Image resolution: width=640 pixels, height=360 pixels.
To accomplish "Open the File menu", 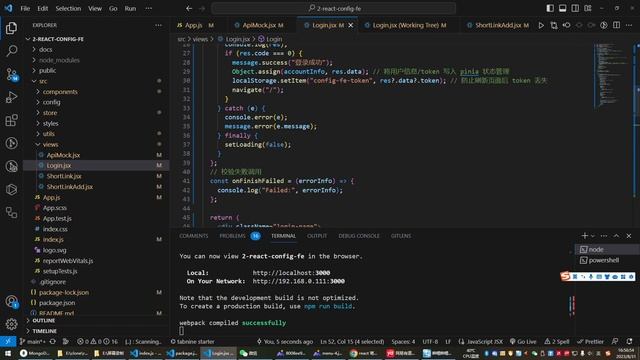I will [25, 8].
